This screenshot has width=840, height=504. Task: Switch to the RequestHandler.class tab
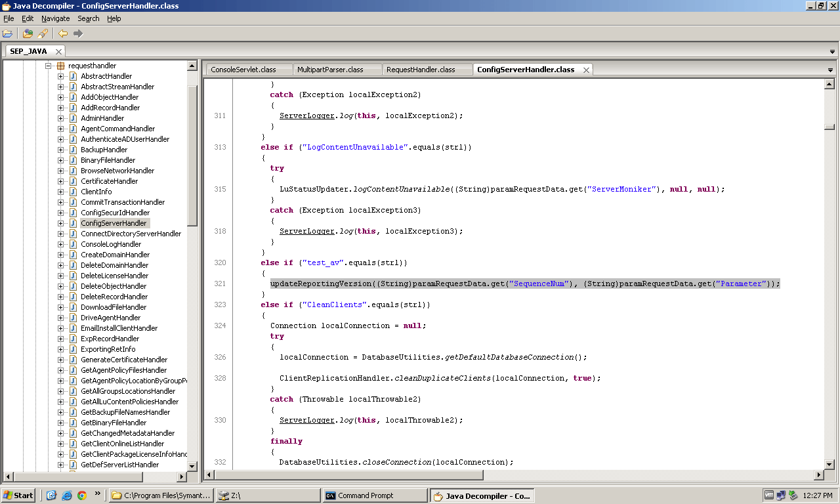point(427,70)
